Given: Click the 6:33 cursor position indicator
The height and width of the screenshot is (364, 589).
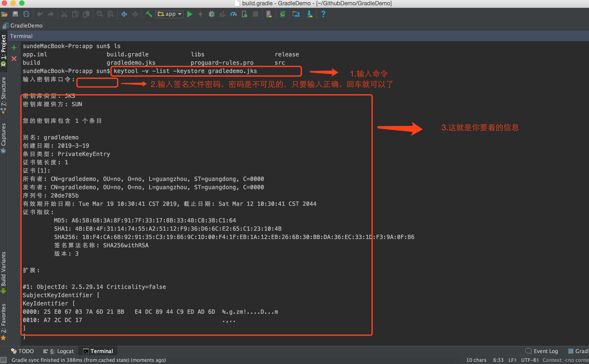Looking at the screenshot, I should coord(498,360).
